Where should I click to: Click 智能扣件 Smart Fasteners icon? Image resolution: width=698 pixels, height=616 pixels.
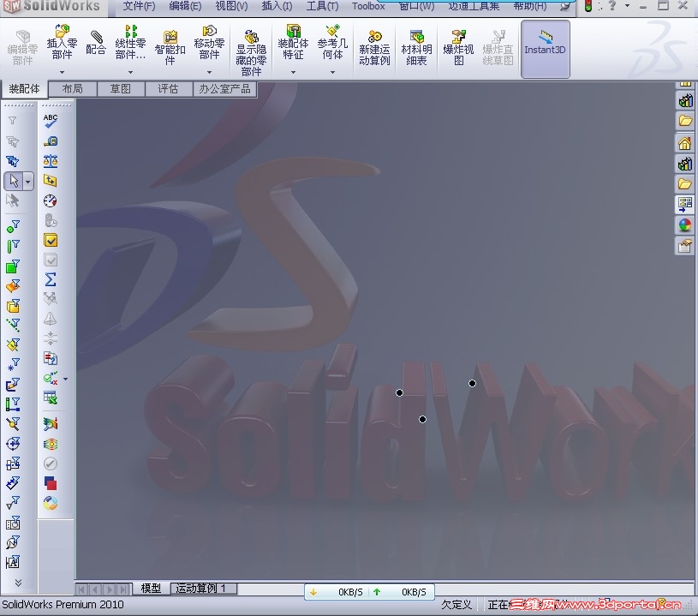tap(170, 48)
